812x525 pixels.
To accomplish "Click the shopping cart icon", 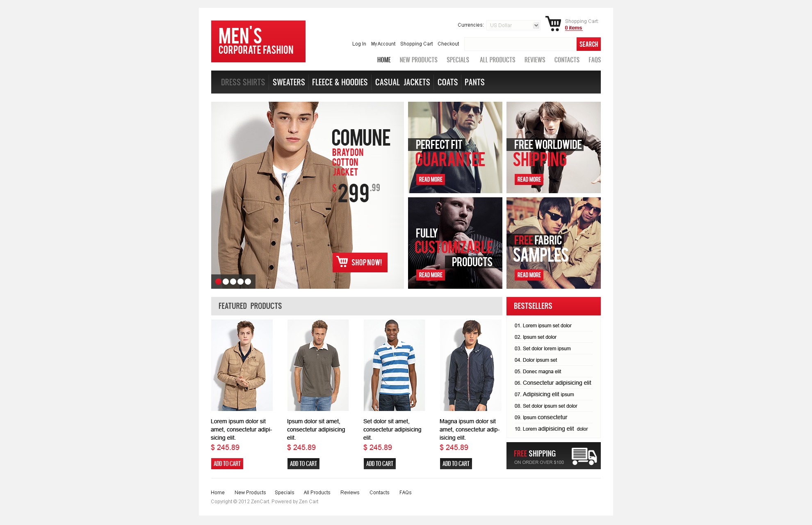I will coord(553,24).
